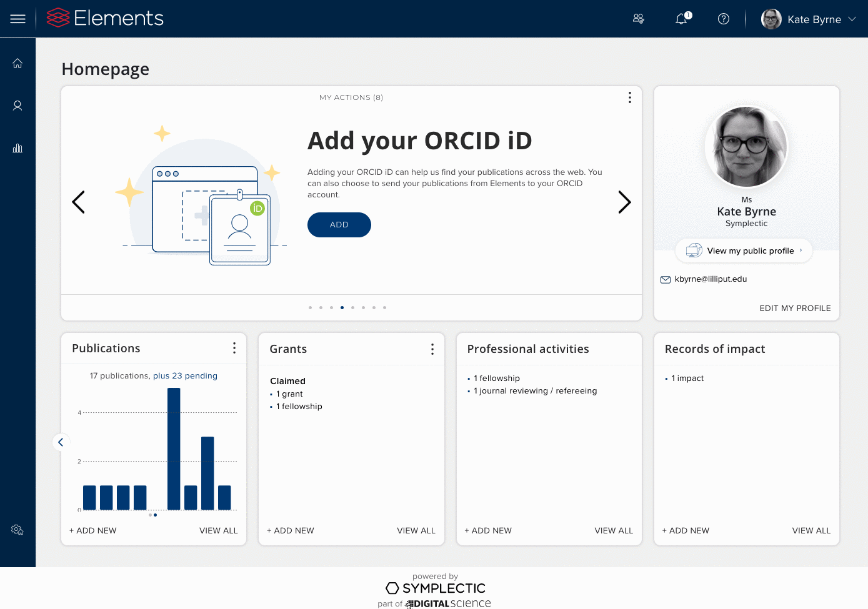Open the profile icon in sidebar
868x609 pixels.
click(x=17, y=106)
